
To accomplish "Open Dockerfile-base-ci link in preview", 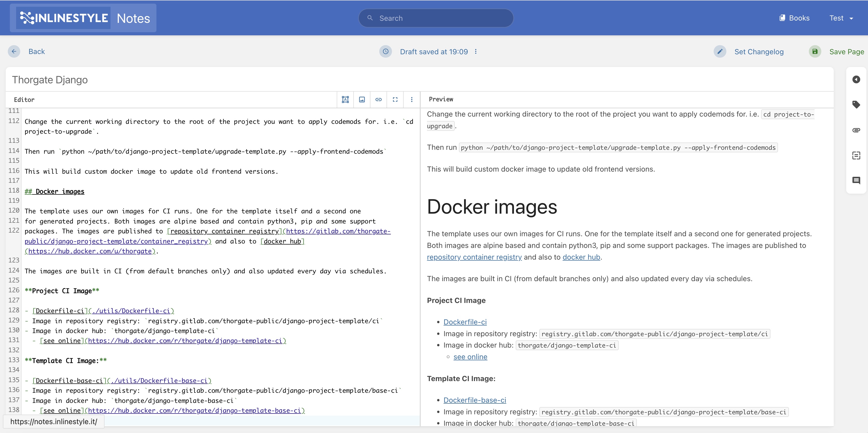I will tap(474, 400).
